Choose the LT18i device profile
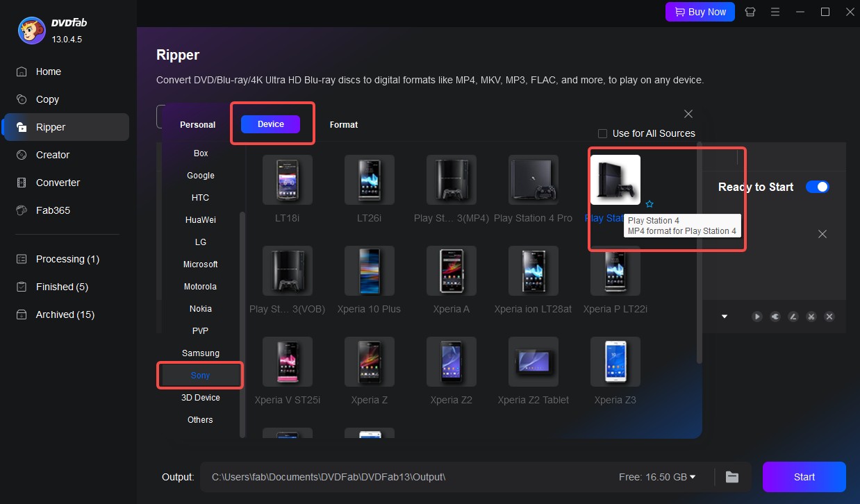The image size is (860, 504). click(288, 180)
